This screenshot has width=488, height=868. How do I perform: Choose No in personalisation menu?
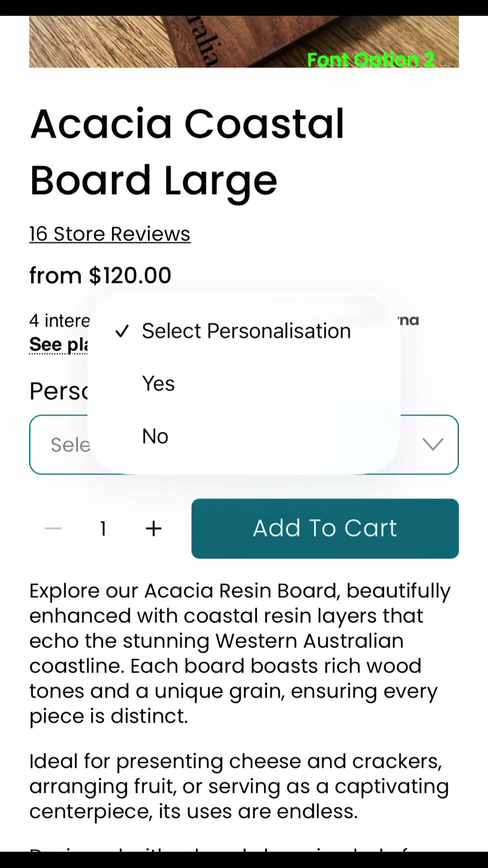244,436
